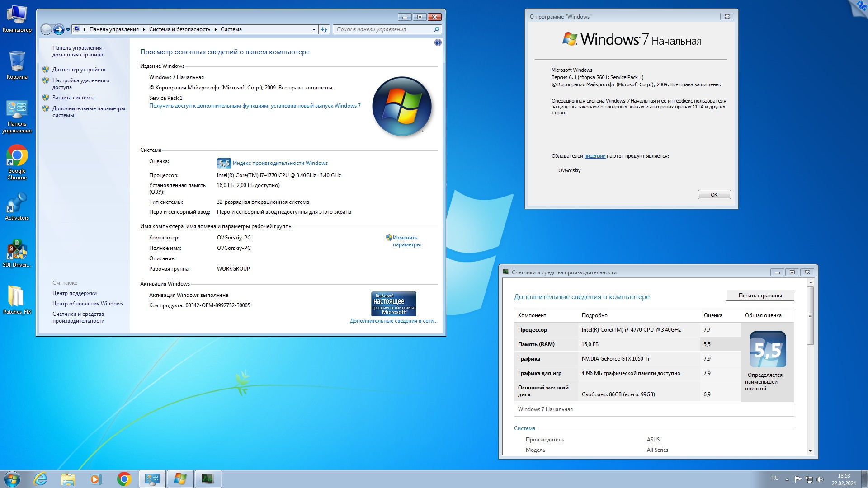Image resolution: width=868 pixels, height=488 pixels.
Task: Click the back arrow in the System window
Action: click(x=46, y=29)
